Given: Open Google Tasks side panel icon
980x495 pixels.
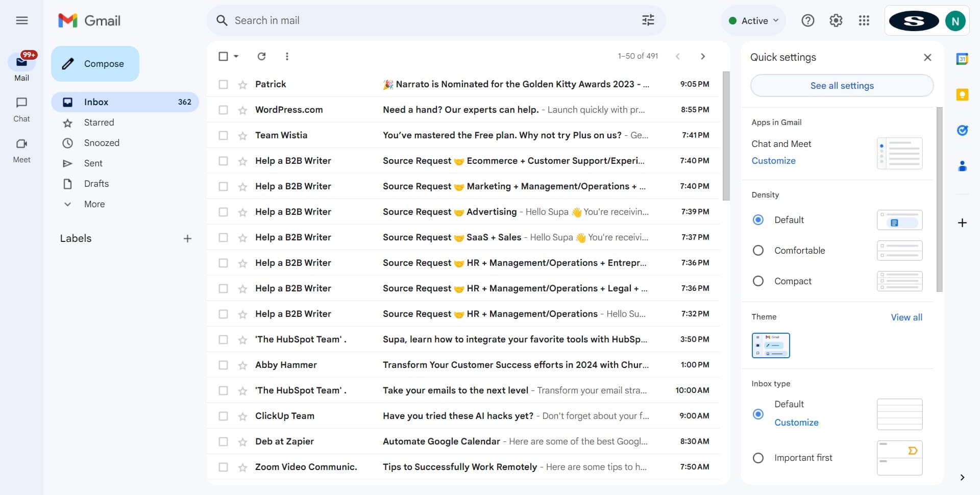Looking at the screenshot, I should click(x=962, y=130).
